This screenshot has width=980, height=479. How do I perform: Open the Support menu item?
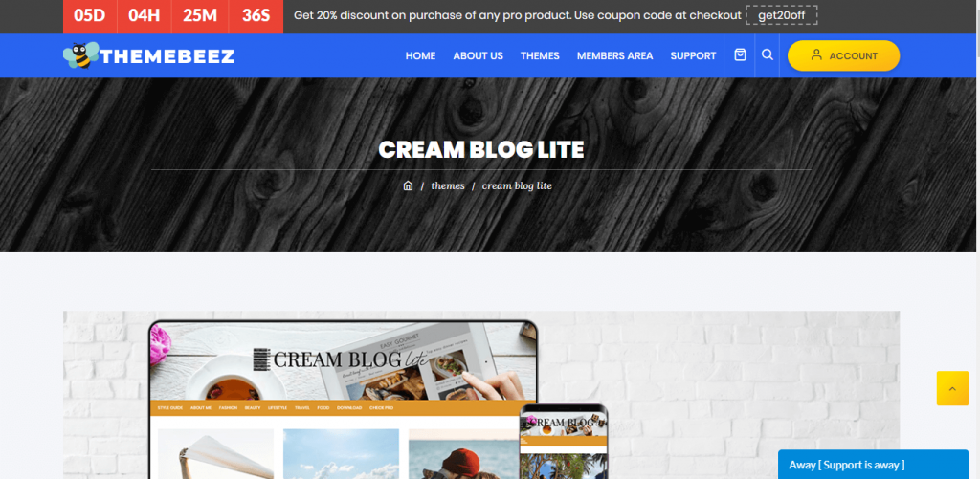693,55
